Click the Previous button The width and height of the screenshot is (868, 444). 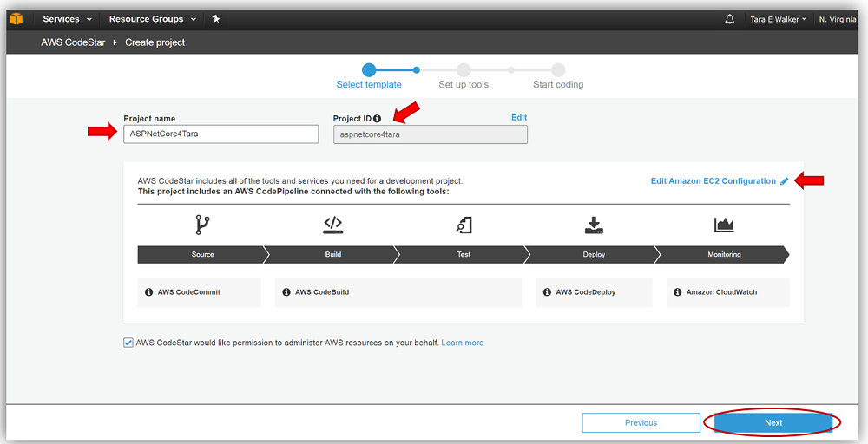pyautogui.click(x=641, y=422)
